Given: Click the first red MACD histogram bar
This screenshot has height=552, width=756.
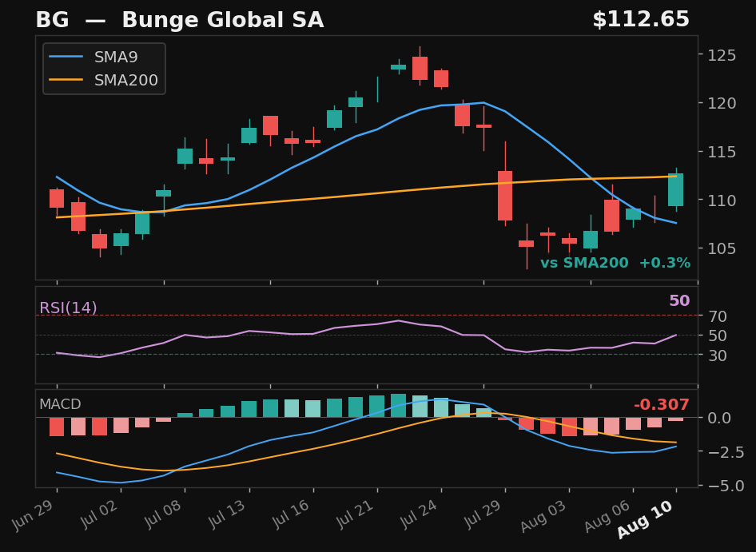Looking at the screenshot, I should point(57,427).
